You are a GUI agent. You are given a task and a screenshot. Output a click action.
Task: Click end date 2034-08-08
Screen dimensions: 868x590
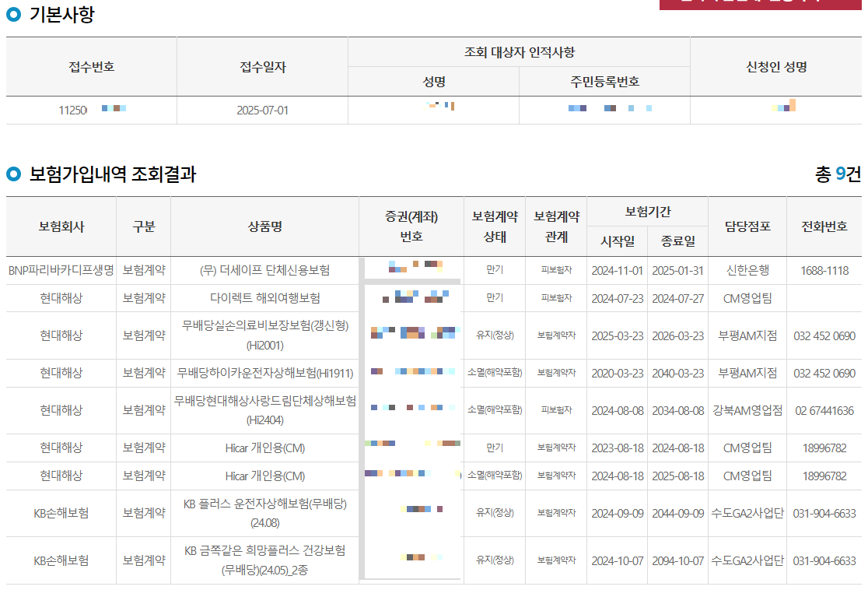click(x=678, y=410)
